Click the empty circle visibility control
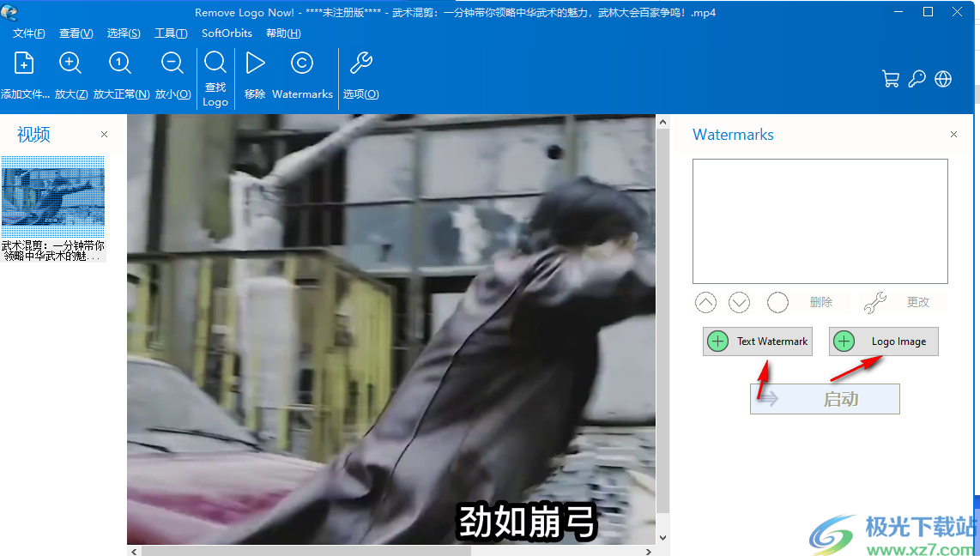The image size is (980, 556). 777,302
